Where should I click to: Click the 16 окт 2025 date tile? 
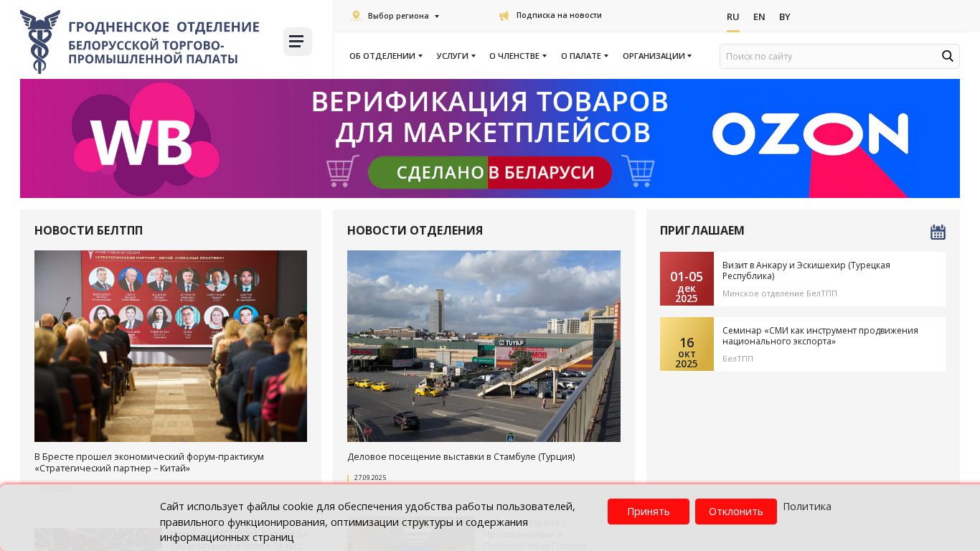[x=687, y=344]
